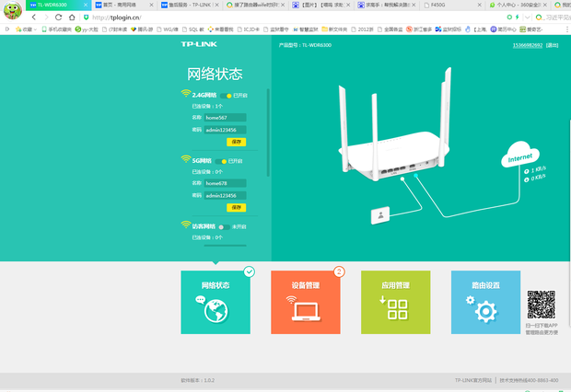
Task: Enable the guest network (访客网络) toggle
Action: pyautogui.click(x=225, y=227)
